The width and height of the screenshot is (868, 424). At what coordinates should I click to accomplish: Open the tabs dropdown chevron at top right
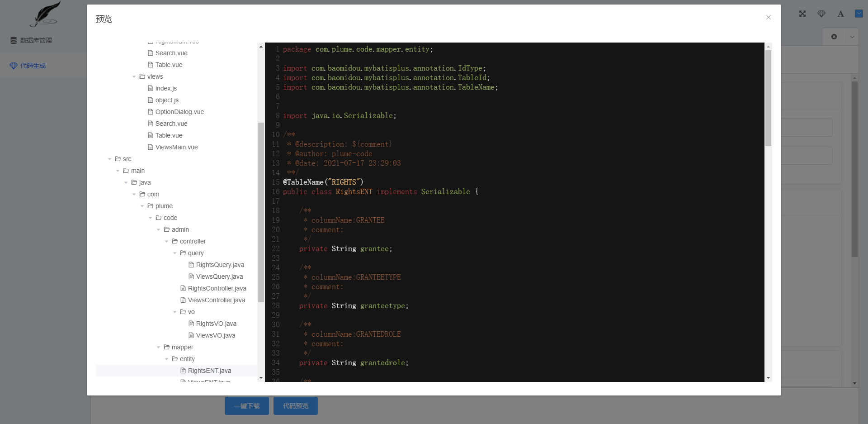(852, 37)
